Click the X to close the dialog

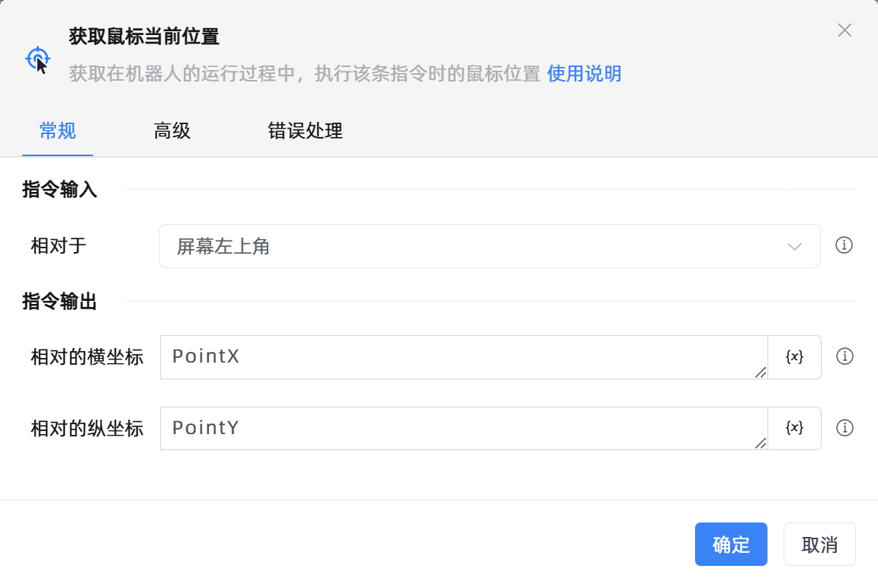tap(844, 30)
